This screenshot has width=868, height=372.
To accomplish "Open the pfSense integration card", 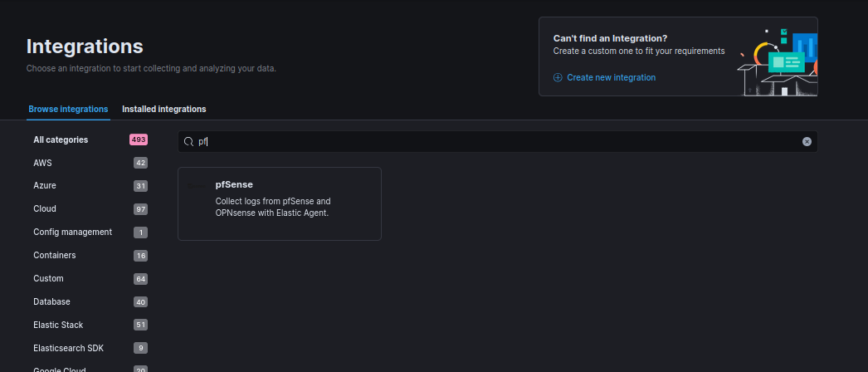I will point(280,204).
